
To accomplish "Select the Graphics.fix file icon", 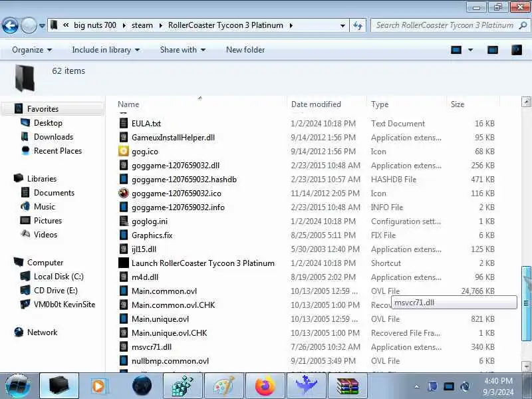I will click(x=124, y=235).
